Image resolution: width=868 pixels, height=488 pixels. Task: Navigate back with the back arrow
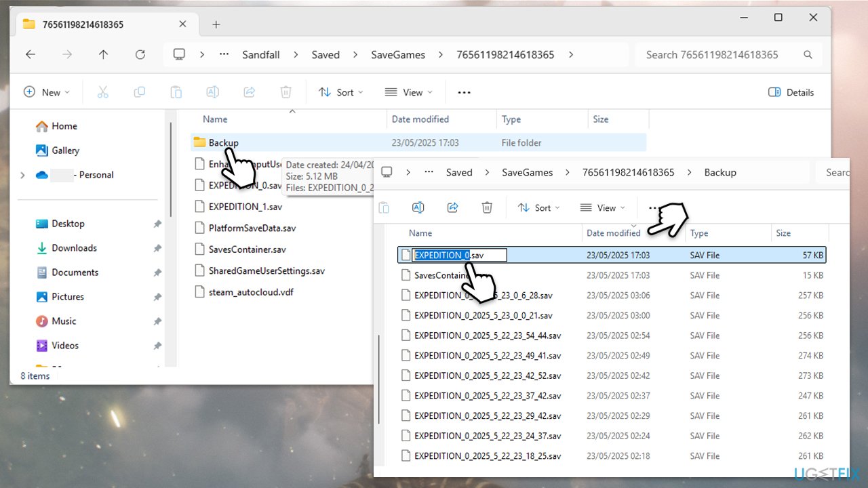click(x=31, y=55)
